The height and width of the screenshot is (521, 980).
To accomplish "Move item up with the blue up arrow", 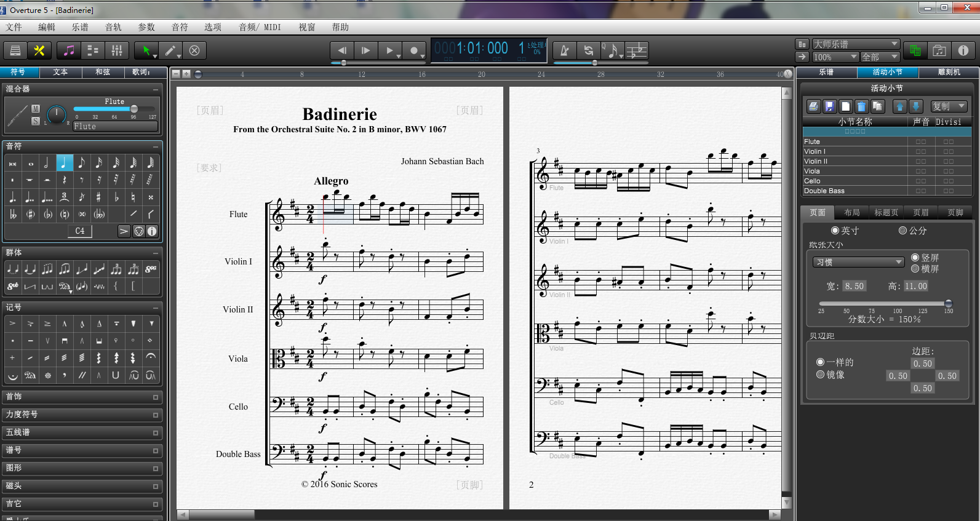I will (900, 106).
